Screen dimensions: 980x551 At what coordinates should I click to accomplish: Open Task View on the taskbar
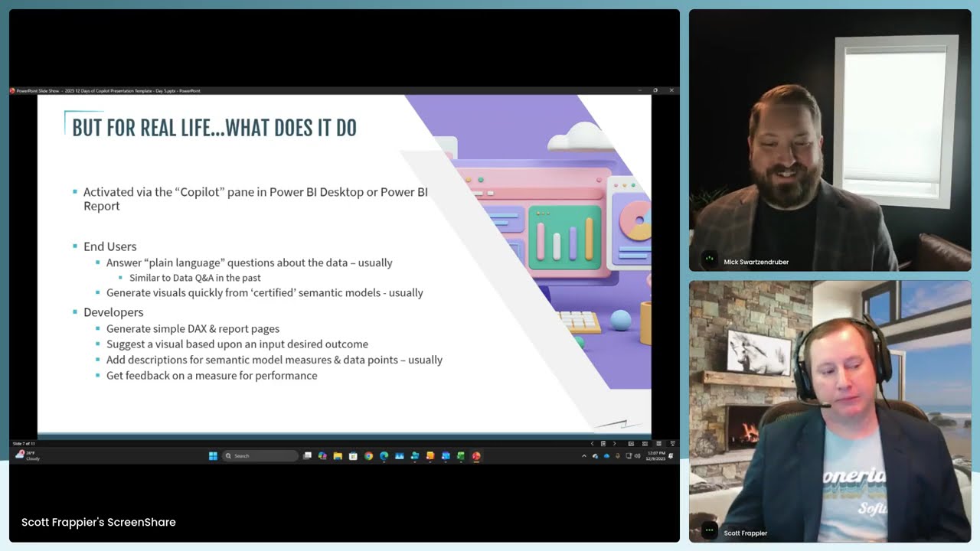(x=307, y=456)
